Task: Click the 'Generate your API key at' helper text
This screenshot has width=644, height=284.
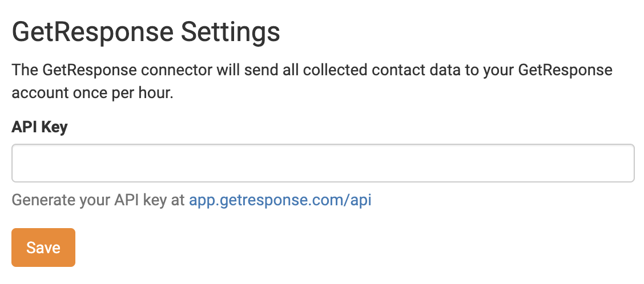Action: point(98,200)
